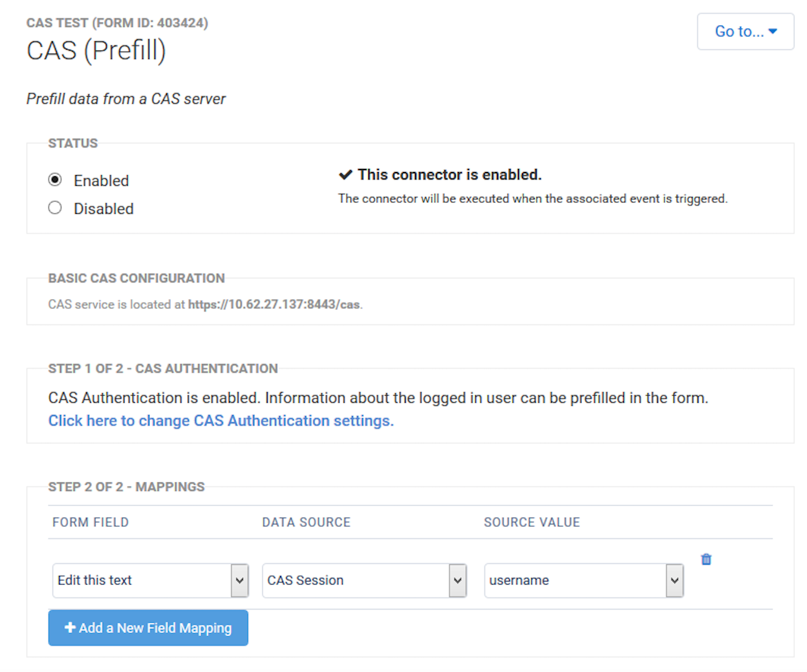Click the caret arrow in Go to button
807x672 pixels.
click(773, 31)
